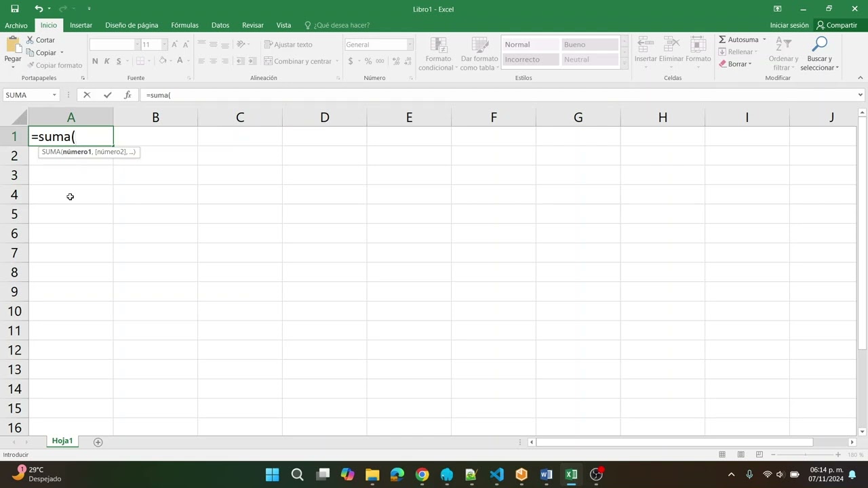Switch to the Diseño de página tab

132,25
